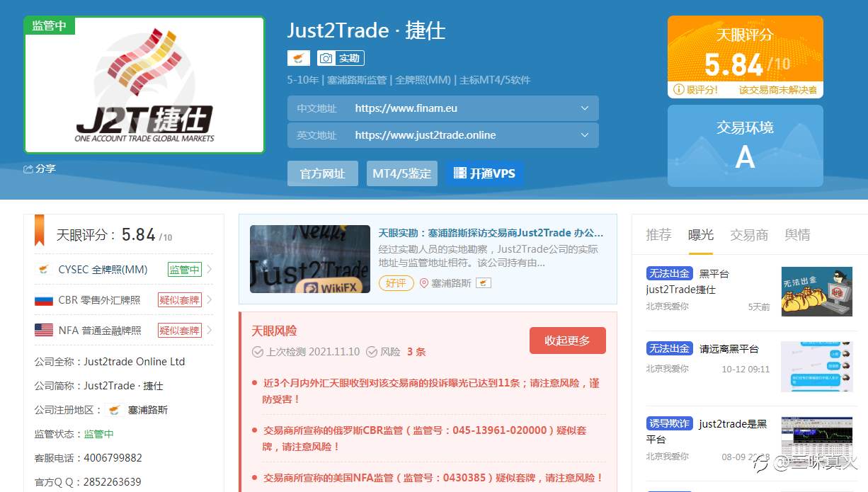Open the 请远离黑平台 exposure post
This screenshot has width=868, height=492.
729,349
